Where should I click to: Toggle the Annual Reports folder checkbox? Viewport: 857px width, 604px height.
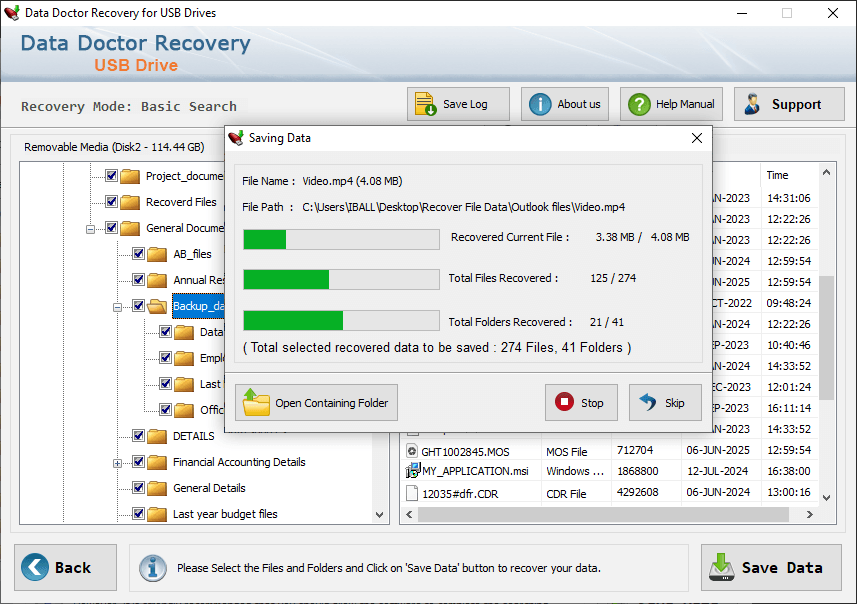point(138,279)
